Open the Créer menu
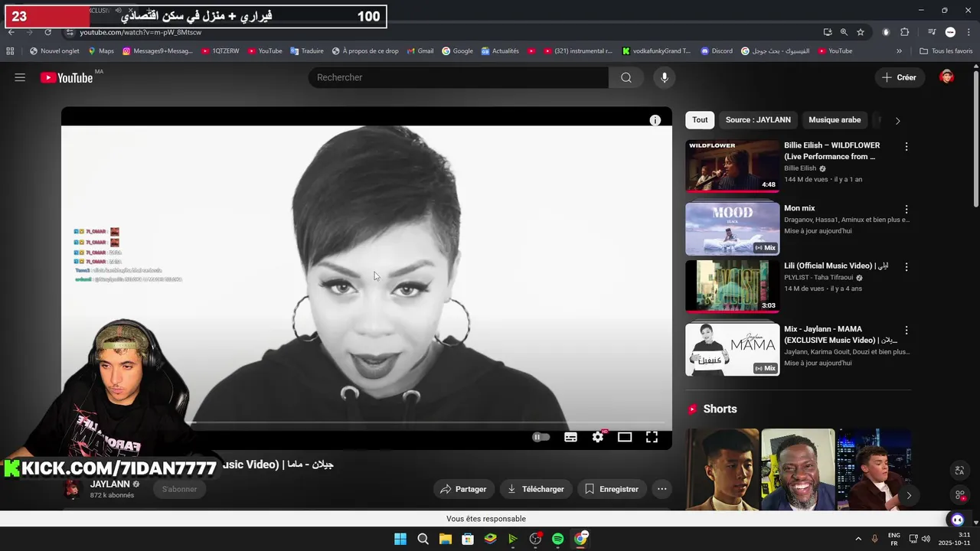980x551 pixels. (x=900, y=77)
